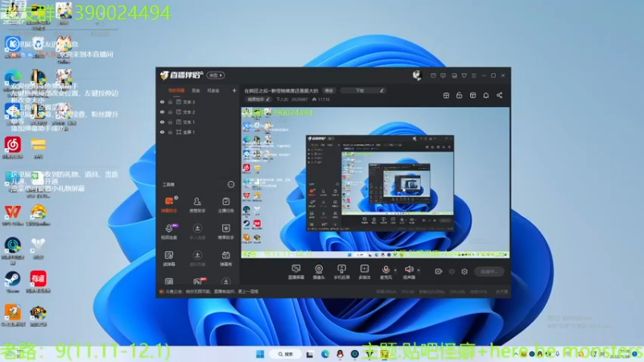Open the 房管助手 room manager tool

click(x=197, y=204)
